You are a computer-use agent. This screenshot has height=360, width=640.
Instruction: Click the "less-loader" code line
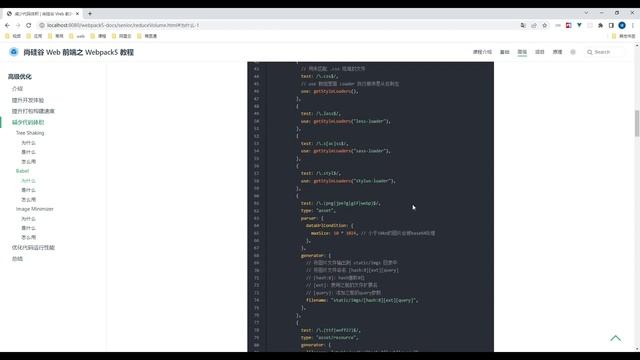coord(346,121)
